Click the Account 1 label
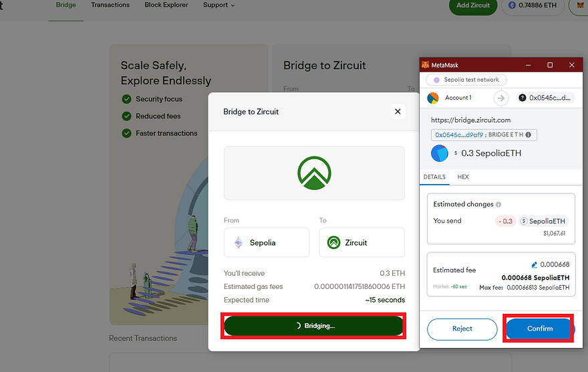Screen dimensions: 588x372 (458, 98)
